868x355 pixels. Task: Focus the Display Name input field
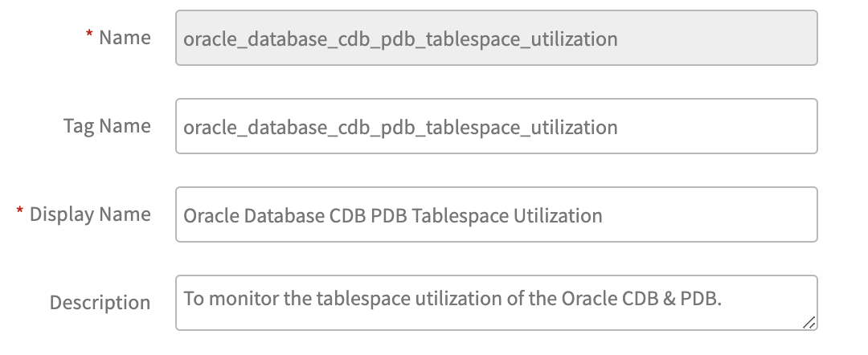coord(496,214)
